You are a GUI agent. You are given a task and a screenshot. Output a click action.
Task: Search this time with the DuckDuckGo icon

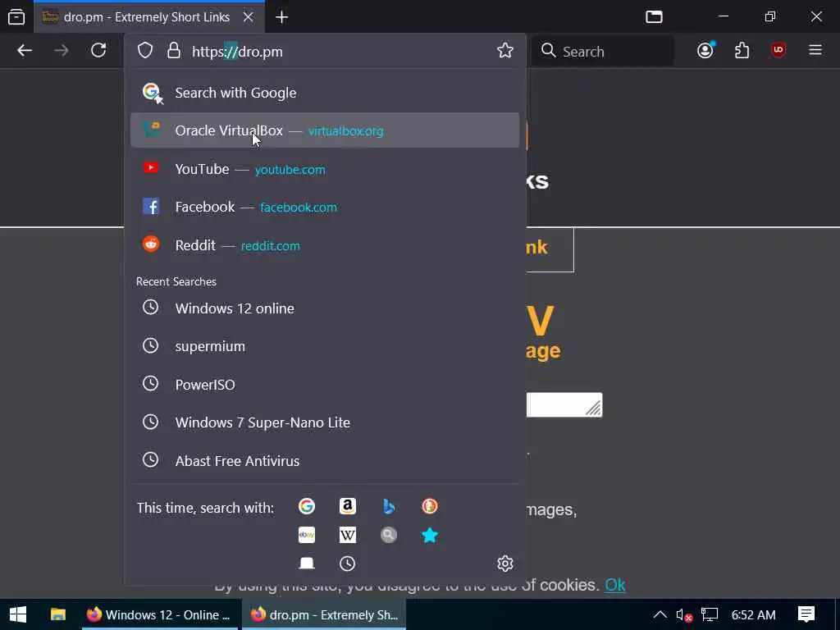click(430, 506)
